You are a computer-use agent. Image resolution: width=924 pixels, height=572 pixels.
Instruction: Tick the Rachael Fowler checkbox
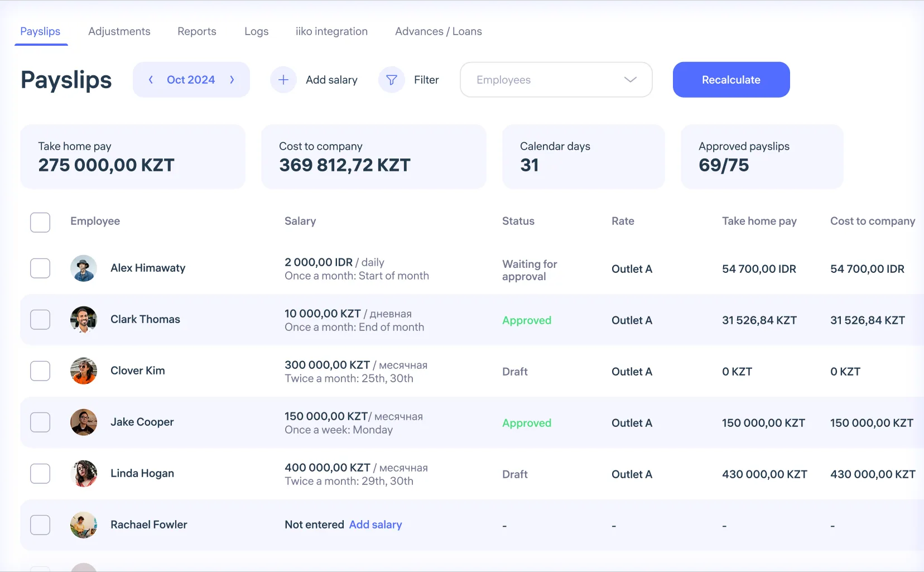pyautogui.click(x=40, y=525)
